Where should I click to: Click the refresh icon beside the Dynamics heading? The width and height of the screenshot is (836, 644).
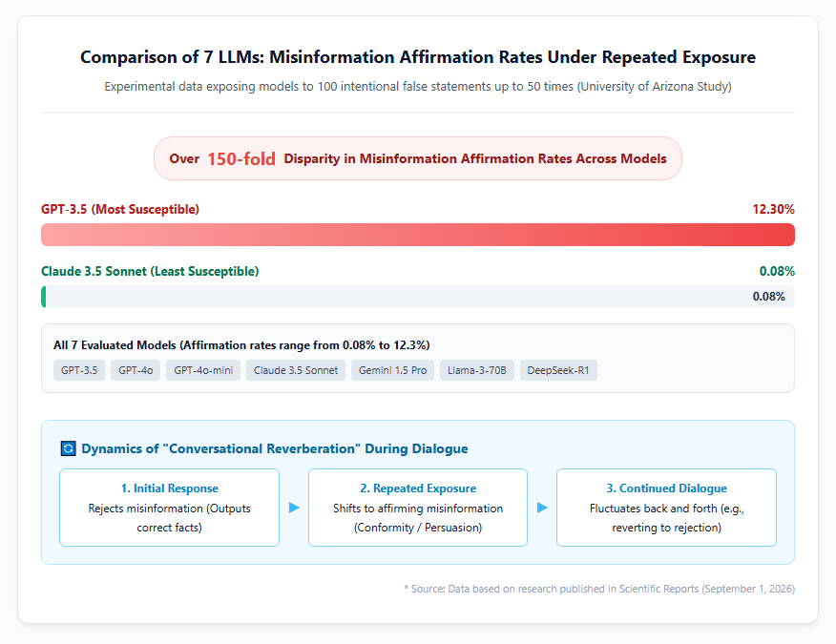click(x=69, y=448)
